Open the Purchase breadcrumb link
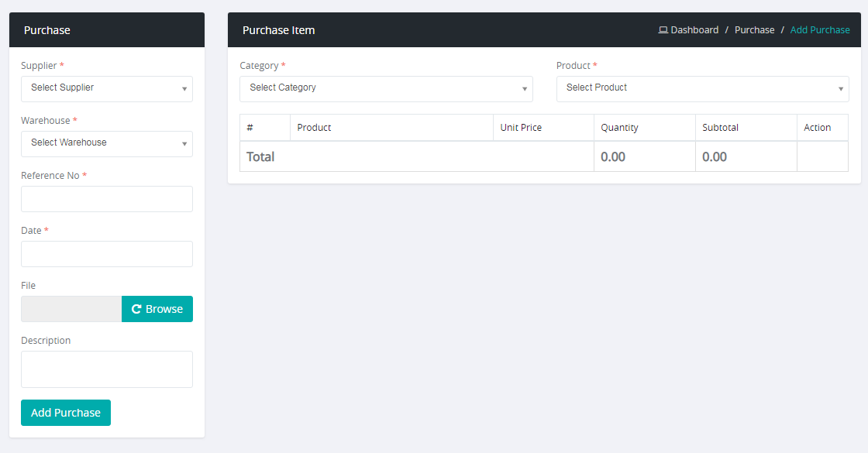 click(754, 30)
